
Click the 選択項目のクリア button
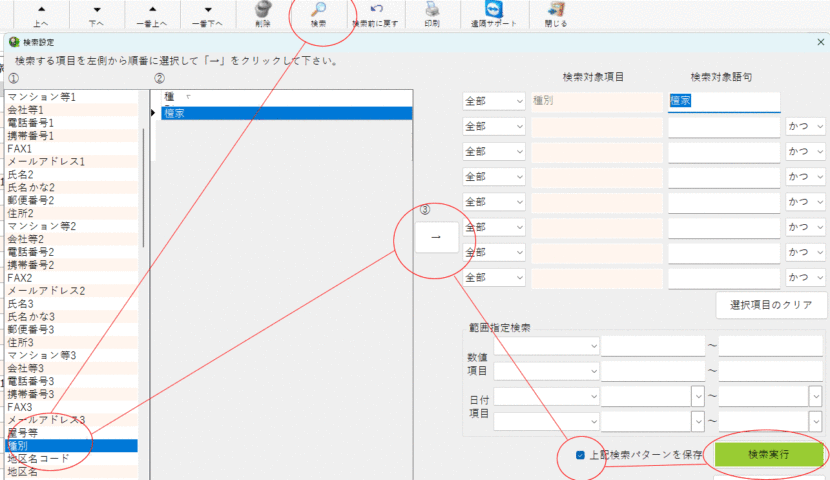click(x=771, y=304)
